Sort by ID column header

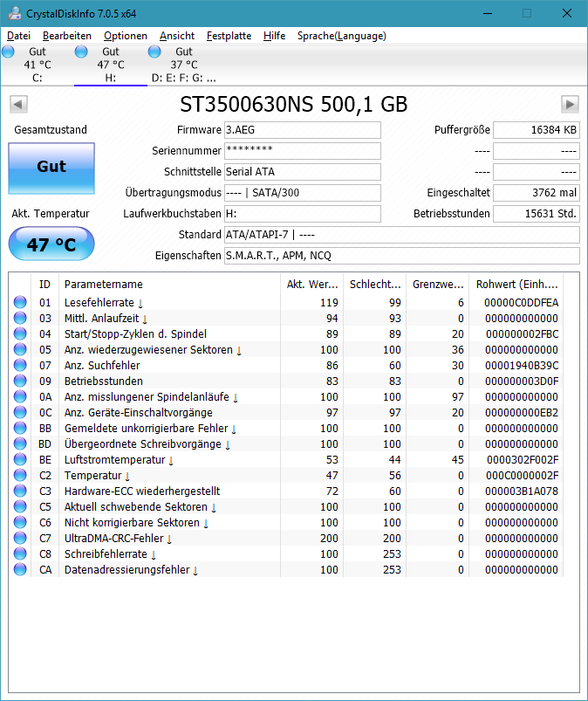coord(44,285)
